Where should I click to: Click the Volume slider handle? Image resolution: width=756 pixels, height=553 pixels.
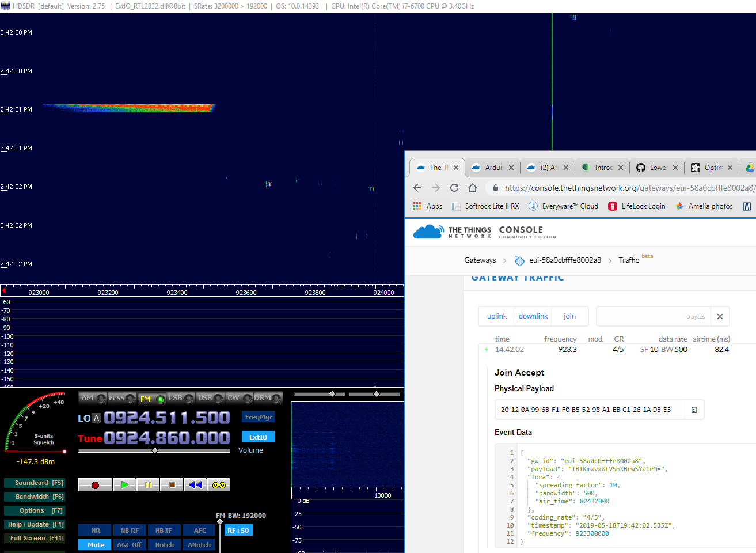(155, 450)
